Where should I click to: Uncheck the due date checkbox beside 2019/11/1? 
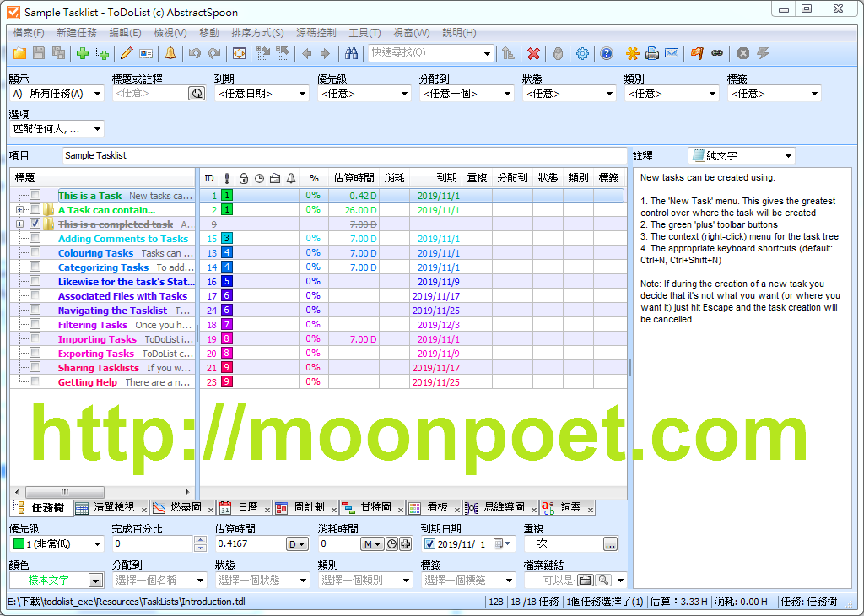[429, 544]
